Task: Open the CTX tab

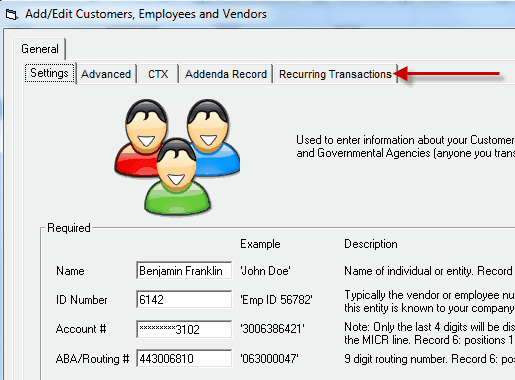Action: (158, 74)
